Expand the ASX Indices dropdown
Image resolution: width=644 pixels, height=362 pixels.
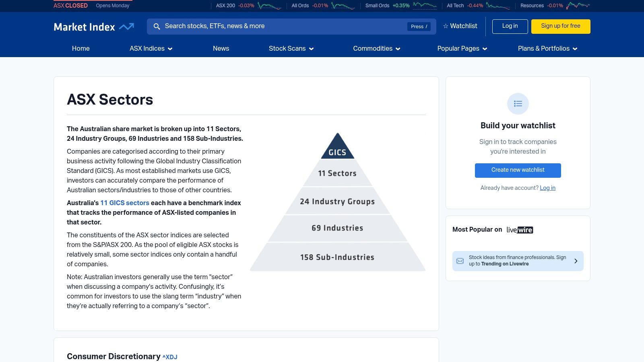tap(151, 49)
